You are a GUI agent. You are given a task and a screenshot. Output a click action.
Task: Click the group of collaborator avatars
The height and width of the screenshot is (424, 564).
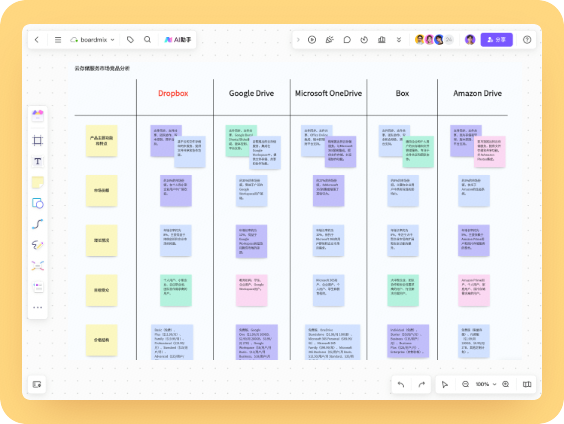434,40
